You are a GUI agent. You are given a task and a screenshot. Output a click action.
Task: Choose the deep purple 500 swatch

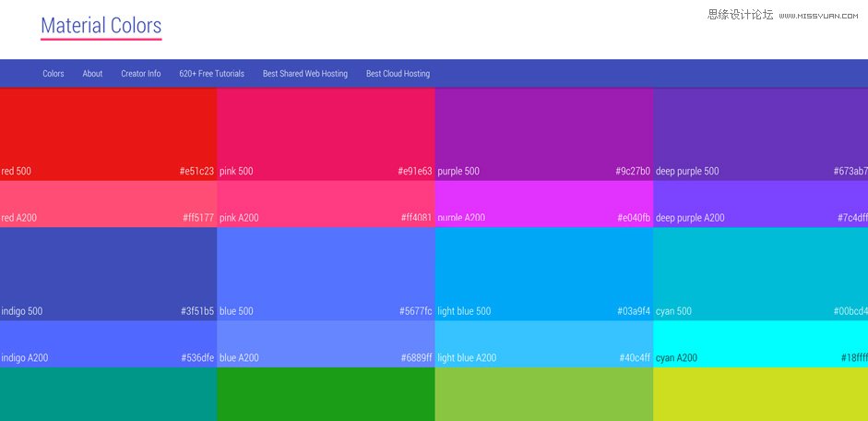point(761,134)
